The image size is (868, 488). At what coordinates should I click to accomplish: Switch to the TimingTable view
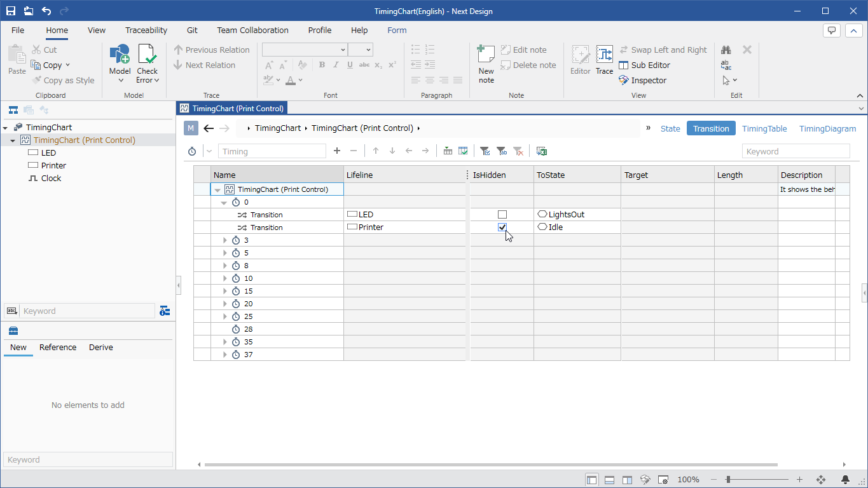pos(764,128)
